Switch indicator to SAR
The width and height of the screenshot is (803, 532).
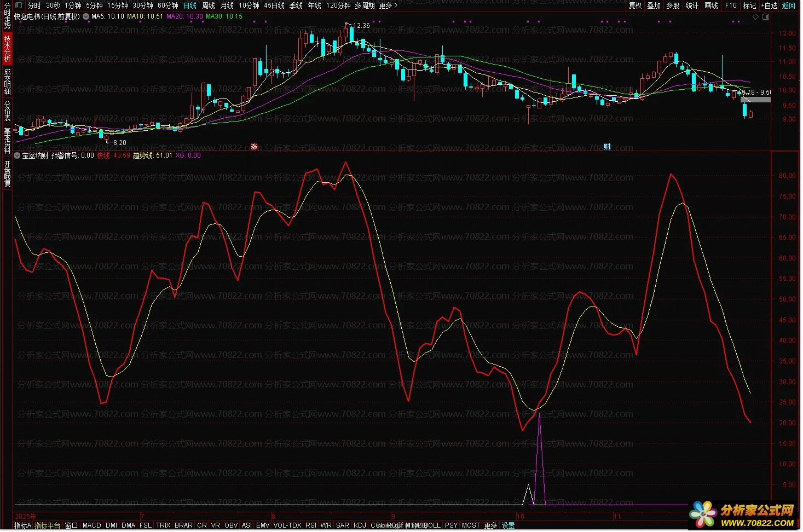point(343,525)
